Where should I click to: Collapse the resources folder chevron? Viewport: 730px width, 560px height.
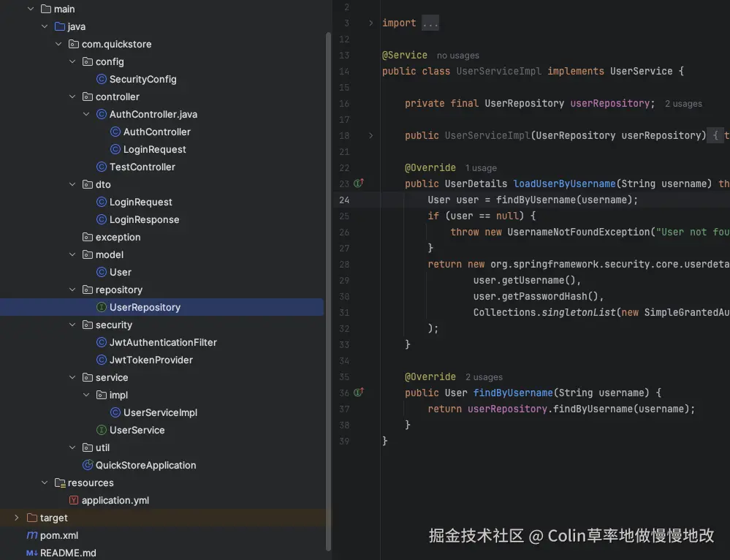pos(45,483)
